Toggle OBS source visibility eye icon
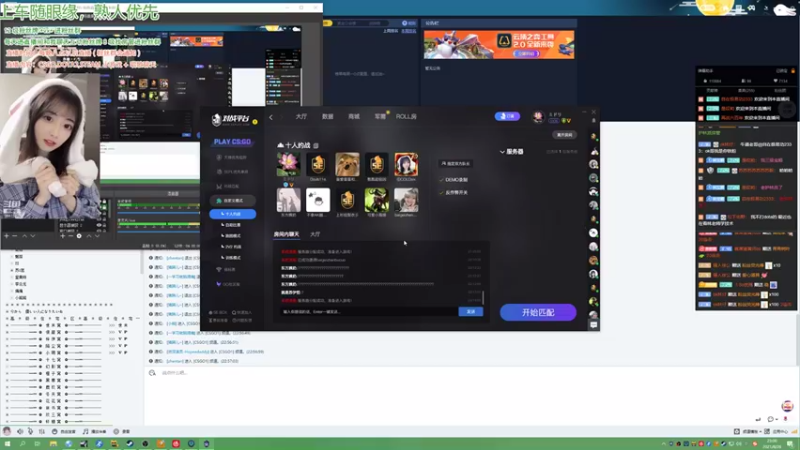 click(x=99, y=225)
